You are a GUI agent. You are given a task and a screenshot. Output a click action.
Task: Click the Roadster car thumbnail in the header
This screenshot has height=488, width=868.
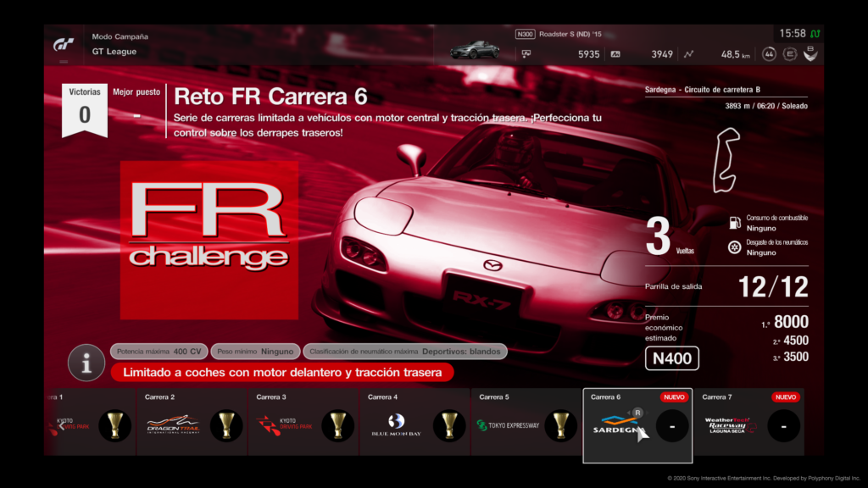[475, 49]
